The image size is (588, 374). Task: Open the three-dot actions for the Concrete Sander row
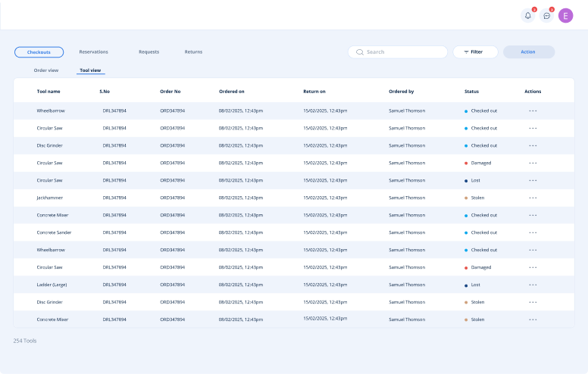533,232
